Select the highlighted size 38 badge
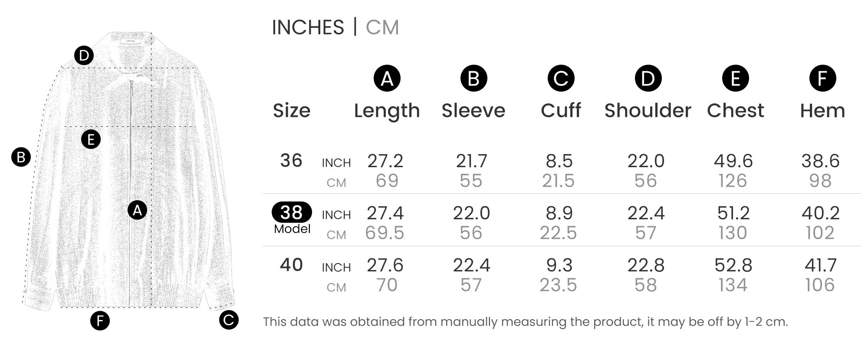 click(292, 212)
